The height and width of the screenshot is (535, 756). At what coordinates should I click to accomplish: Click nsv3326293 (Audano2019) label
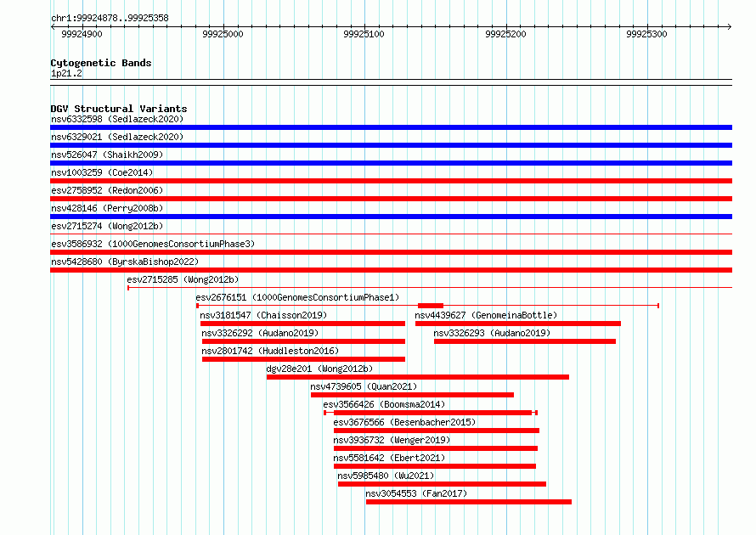coord(492,333)
